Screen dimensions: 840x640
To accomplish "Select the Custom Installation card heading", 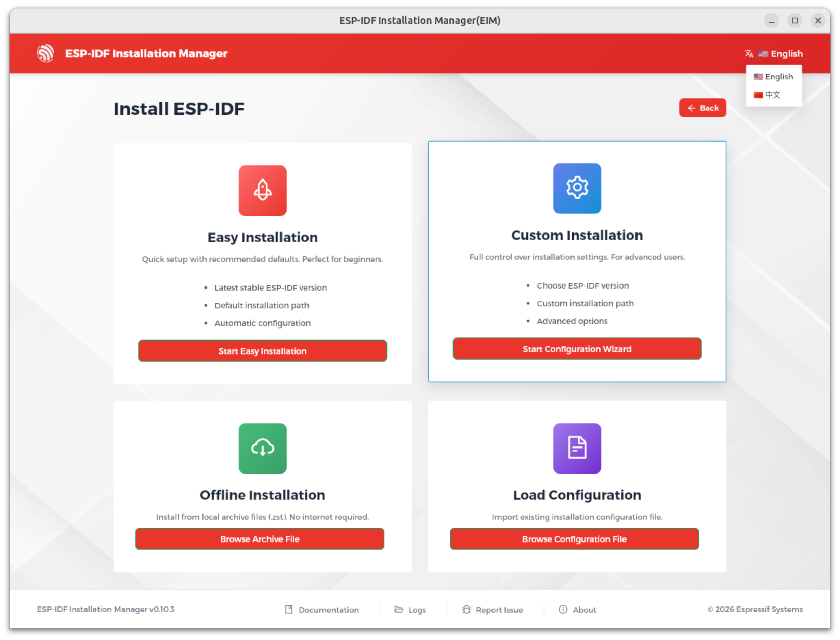I will 577,236.
